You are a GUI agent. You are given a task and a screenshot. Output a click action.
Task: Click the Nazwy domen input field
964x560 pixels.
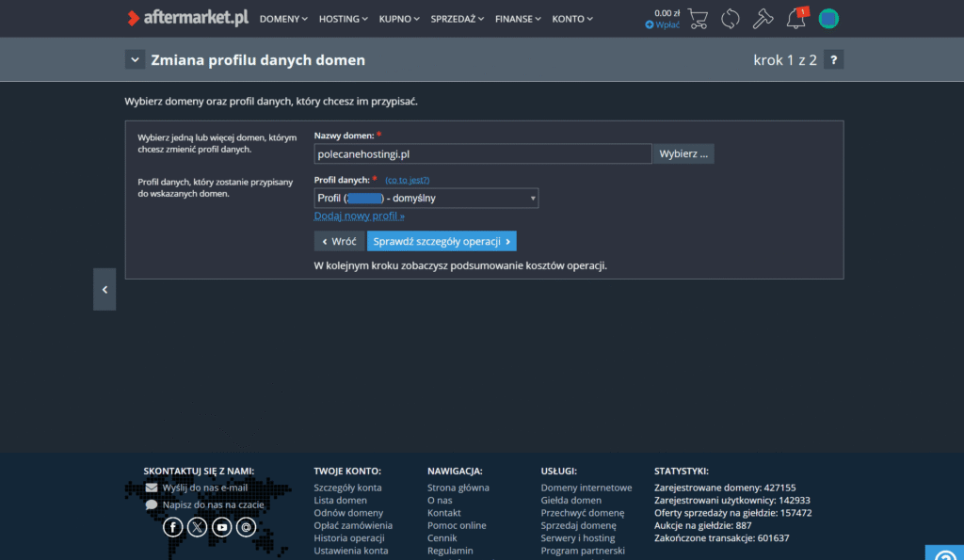[482, 153]
